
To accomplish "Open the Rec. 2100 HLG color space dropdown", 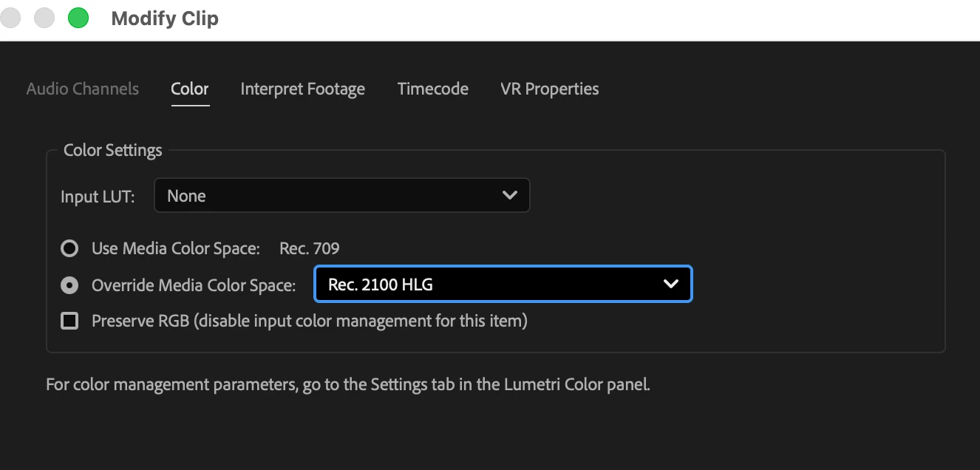I will click(503, 284).
